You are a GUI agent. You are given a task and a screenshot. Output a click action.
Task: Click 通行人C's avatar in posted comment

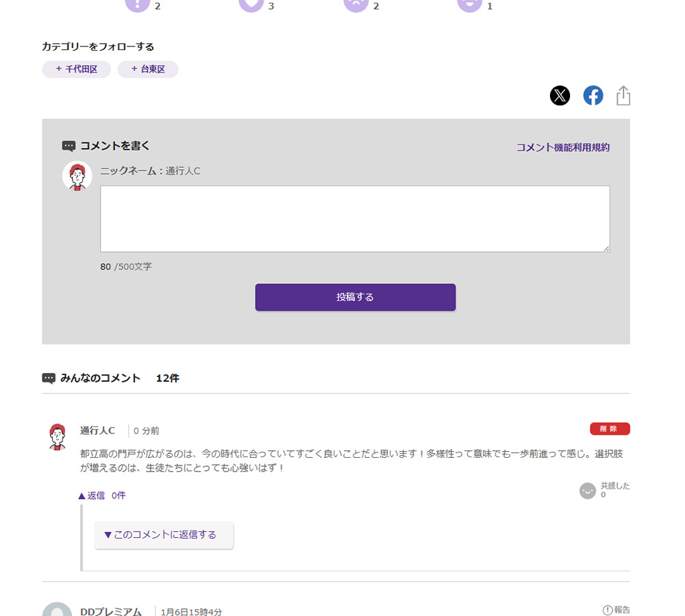58,437
